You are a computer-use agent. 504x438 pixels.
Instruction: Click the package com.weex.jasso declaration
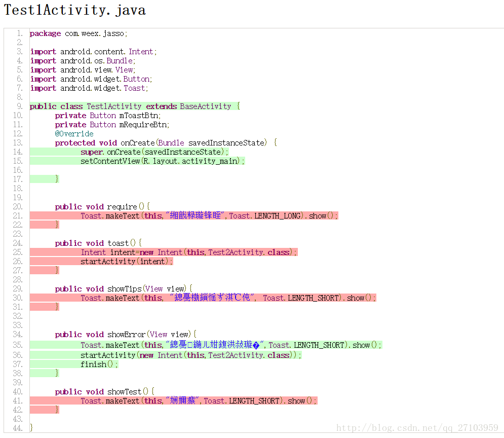tap(79, 33)
